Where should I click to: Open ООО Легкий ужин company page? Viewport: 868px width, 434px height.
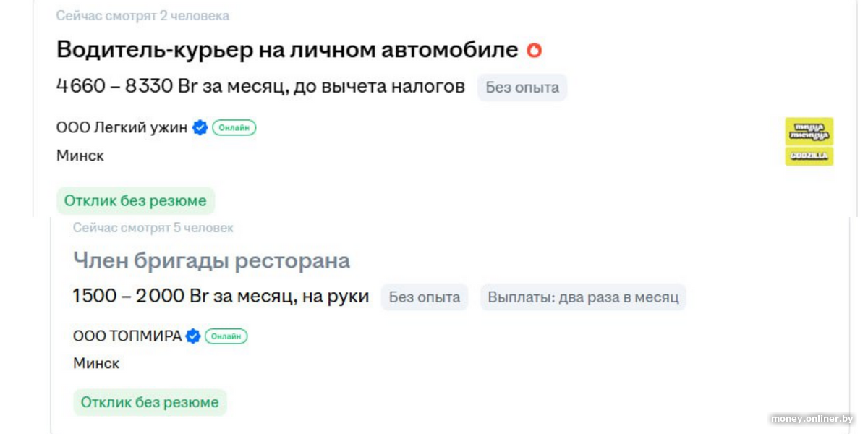coord(122,128)
